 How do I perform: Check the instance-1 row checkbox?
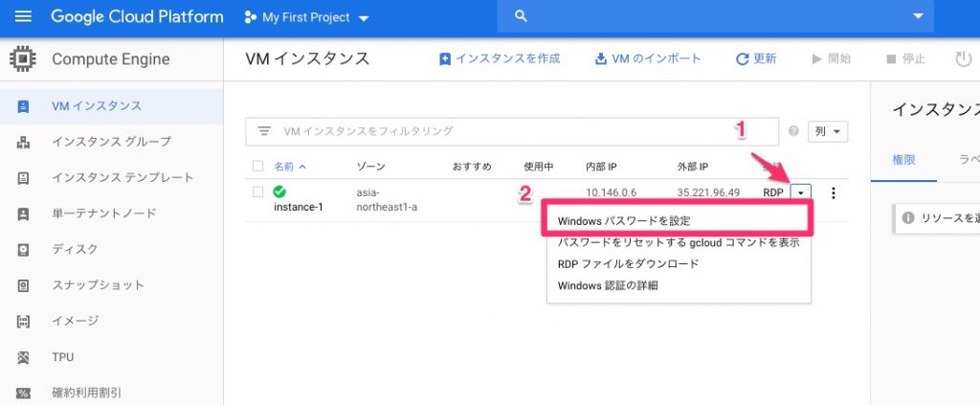point(257,191)
